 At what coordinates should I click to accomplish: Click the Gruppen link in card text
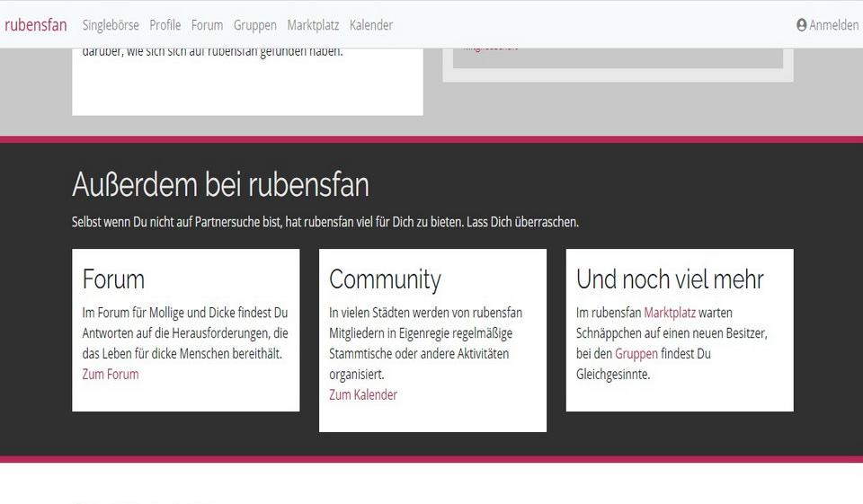click(636, 354)
